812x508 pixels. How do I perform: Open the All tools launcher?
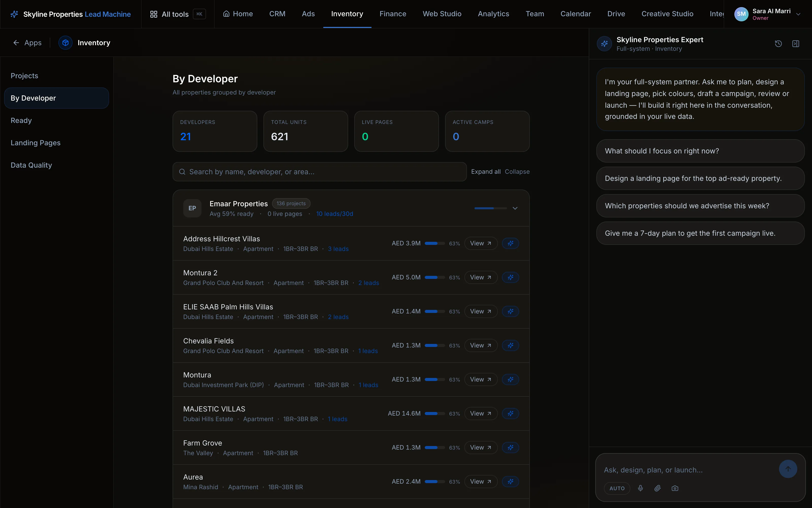tap(178, 14)
